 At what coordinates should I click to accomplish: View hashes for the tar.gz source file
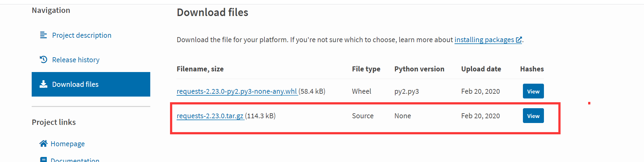click(533, 116)
